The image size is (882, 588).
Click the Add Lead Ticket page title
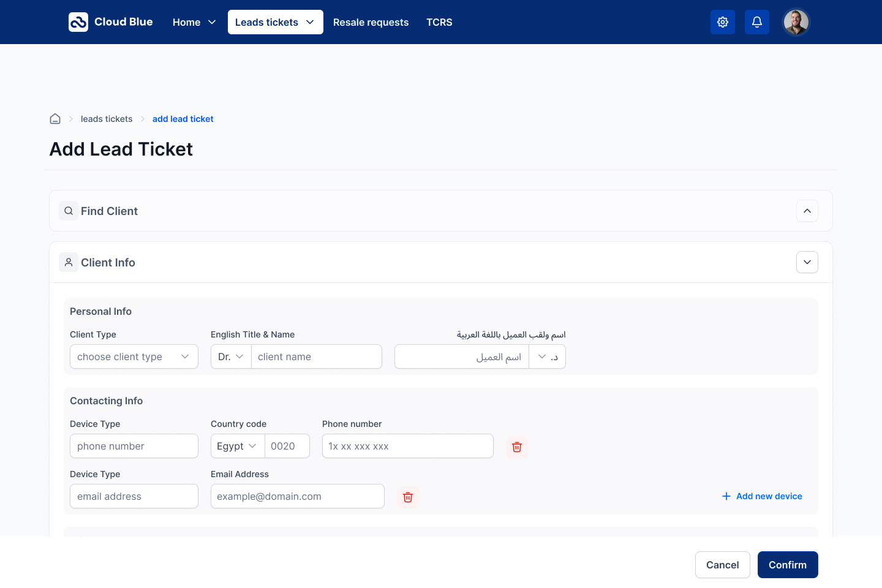[121, 149]
